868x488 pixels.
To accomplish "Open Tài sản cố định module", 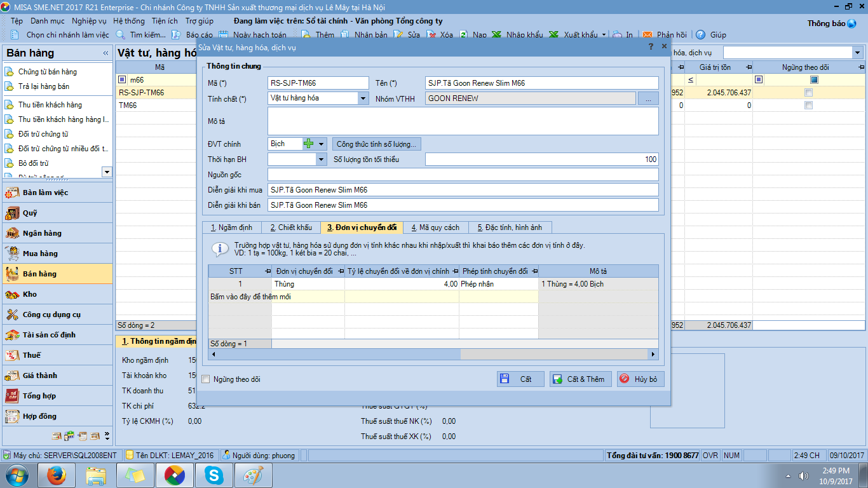I will (x=57, y=335).
